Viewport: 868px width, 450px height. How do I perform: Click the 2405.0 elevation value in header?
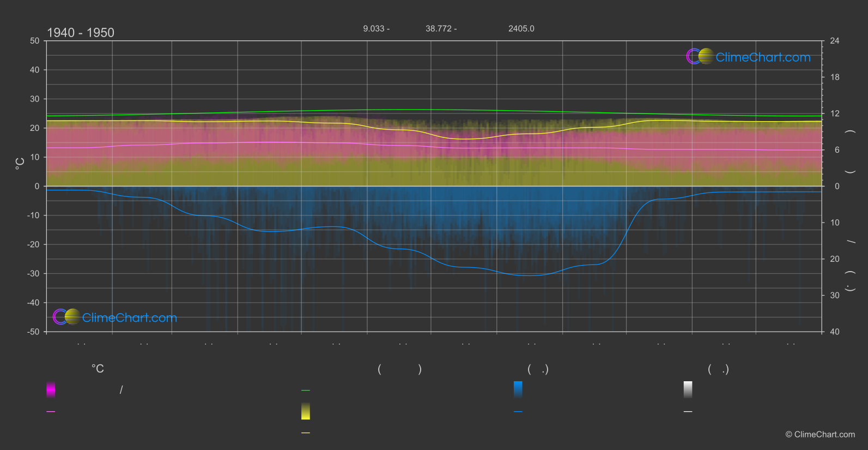click(521, 29)
